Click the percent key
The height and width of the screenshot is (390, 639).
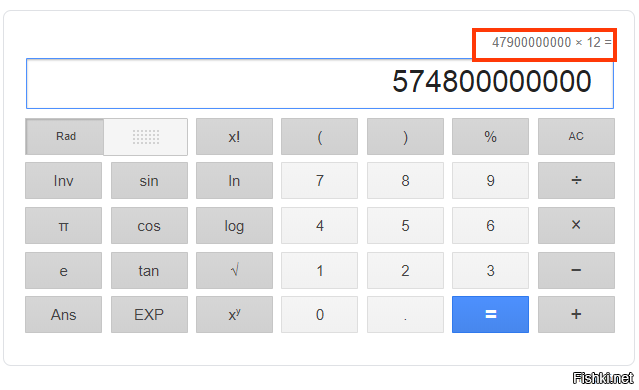(490, 137)
